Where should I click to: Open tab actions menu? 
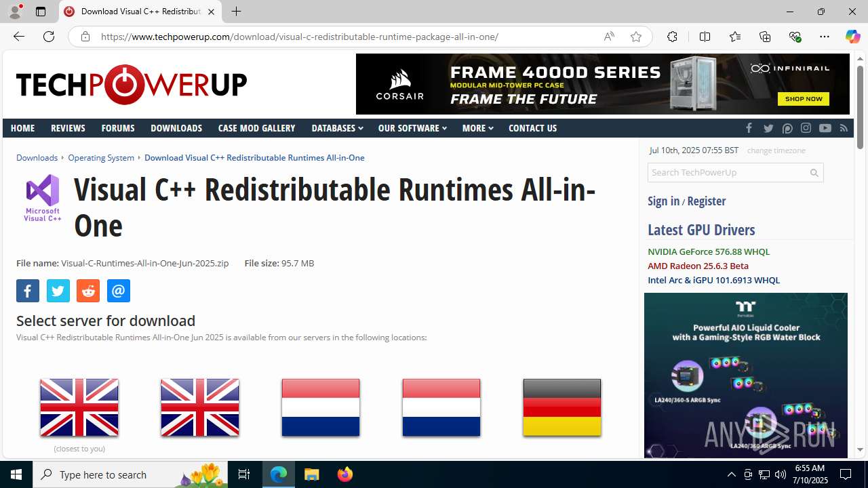pyautogui.click(x=41, y=12)
